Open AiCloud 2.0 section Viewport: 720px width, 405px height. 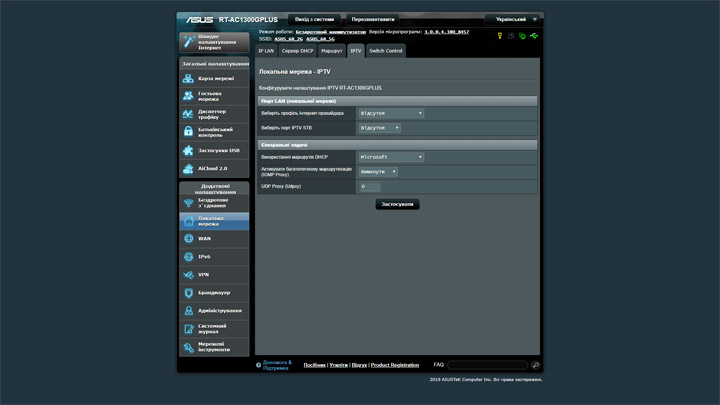[214, 169]
